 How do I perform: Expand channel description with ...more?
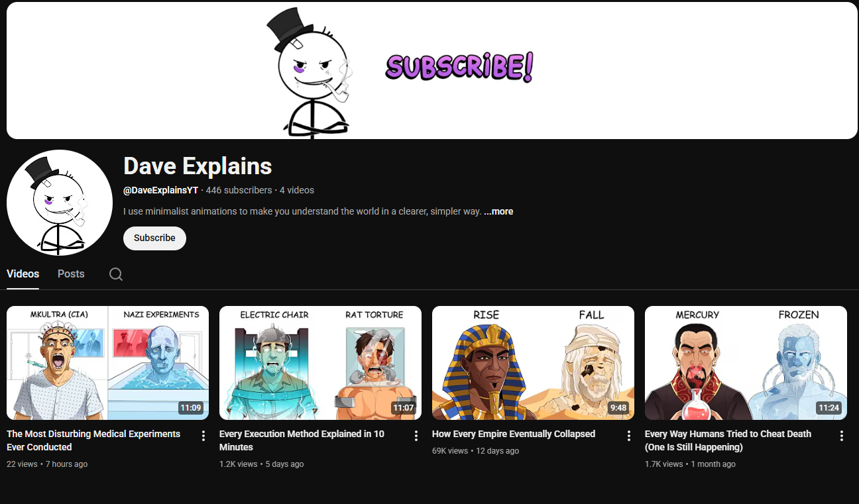pyautogui.click(x=498, y=211)
